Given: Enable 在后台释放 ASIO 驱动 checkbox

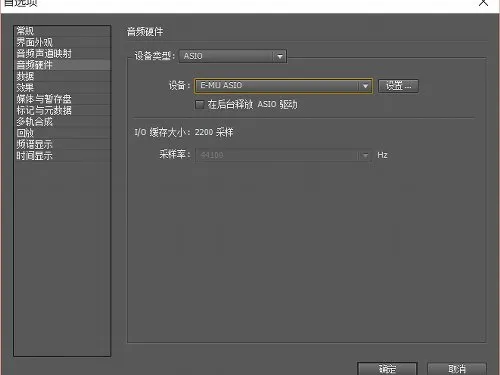Looking at the screenshot, I should [199, 105].
